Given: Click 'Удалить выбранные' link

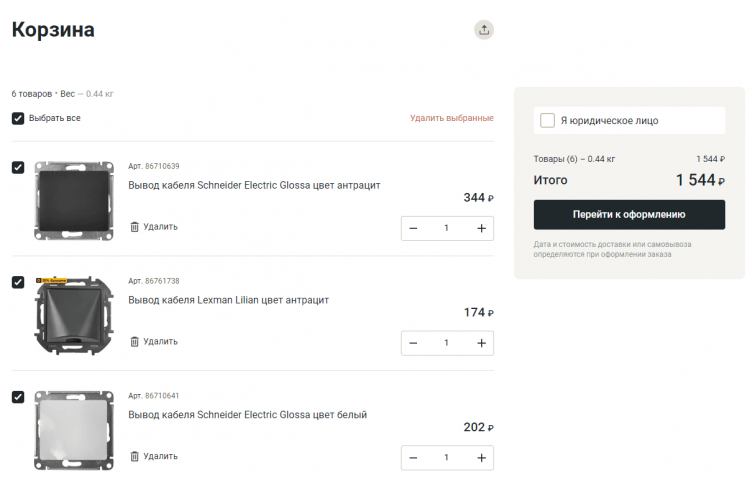Looking at the screenshot, I should (451, 118).
